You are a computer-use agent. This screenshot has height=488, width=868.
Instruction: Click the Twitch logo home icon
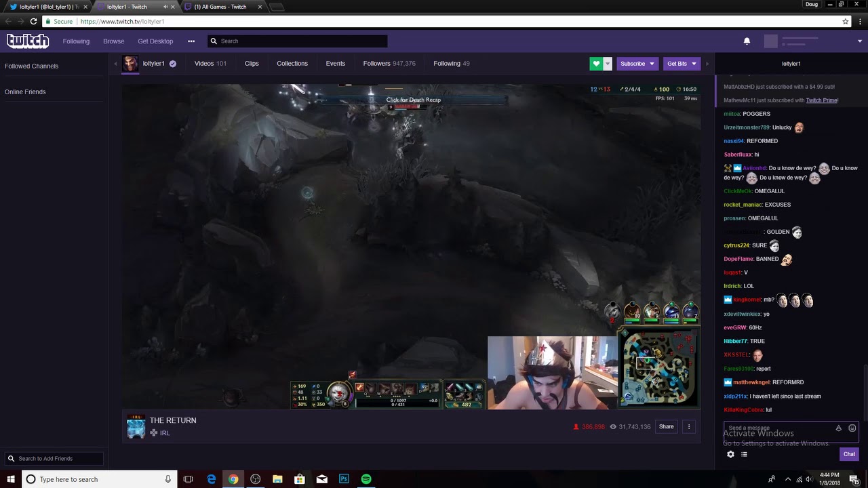tap(28, 41)
